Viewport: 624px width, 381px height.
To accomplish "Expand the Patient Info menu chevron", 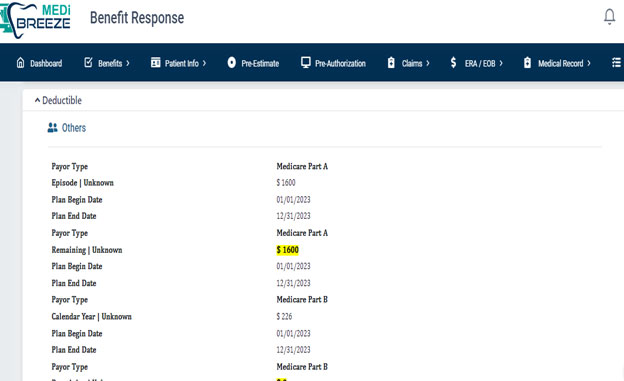I will pos(204,63).
